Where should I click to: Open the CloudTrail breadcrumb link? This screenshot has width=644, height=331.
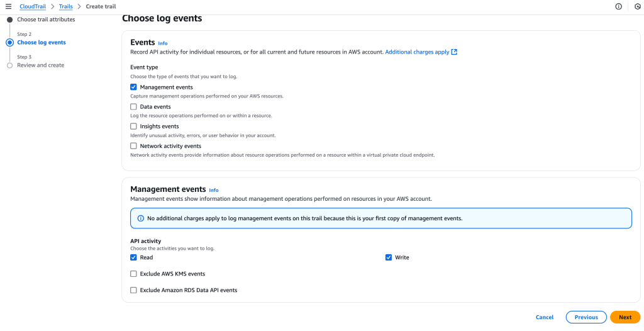[33, 6]
